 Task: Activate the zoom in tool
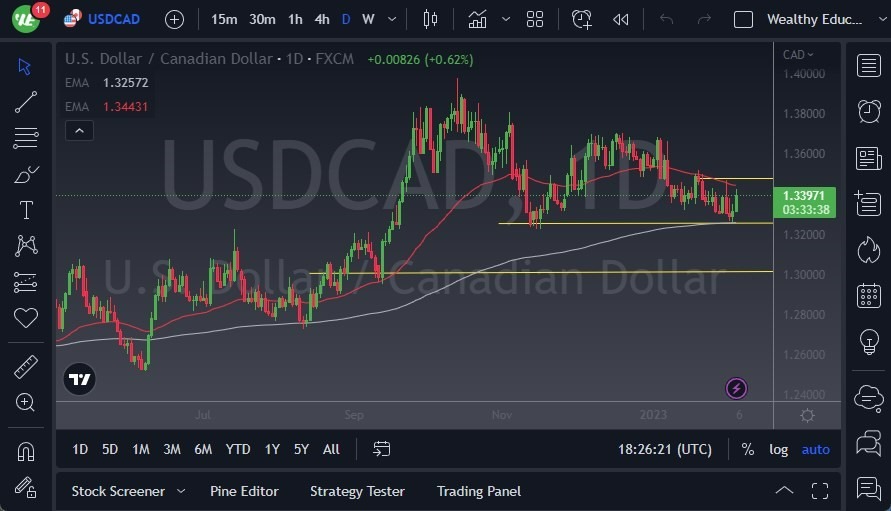point(26,402)
